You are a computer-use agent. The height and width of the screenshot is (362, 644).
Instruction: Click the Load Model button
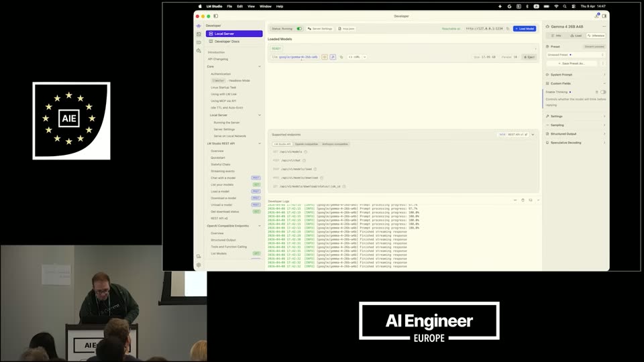(x=525, y=29)
